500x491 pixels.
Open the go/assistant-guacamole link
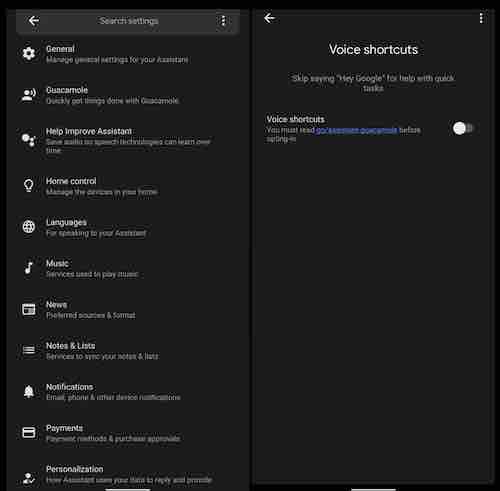pyautogui.click(x=357, y=130)
